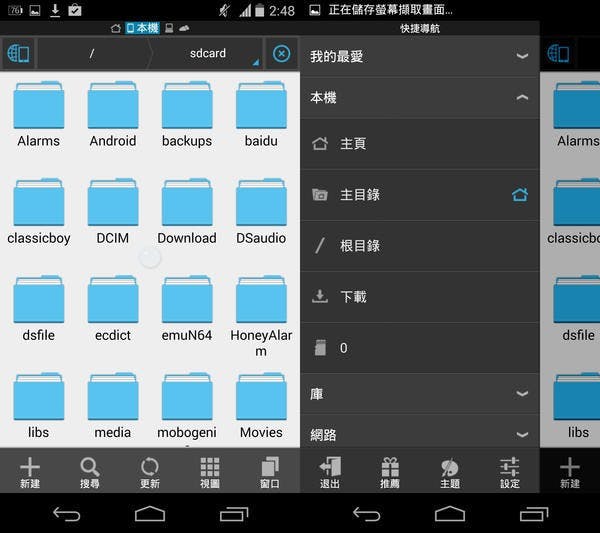Viewport: 600px width, 533px height.
Task: Open the dsfile folder in right screen
Action: coord(577,308)
